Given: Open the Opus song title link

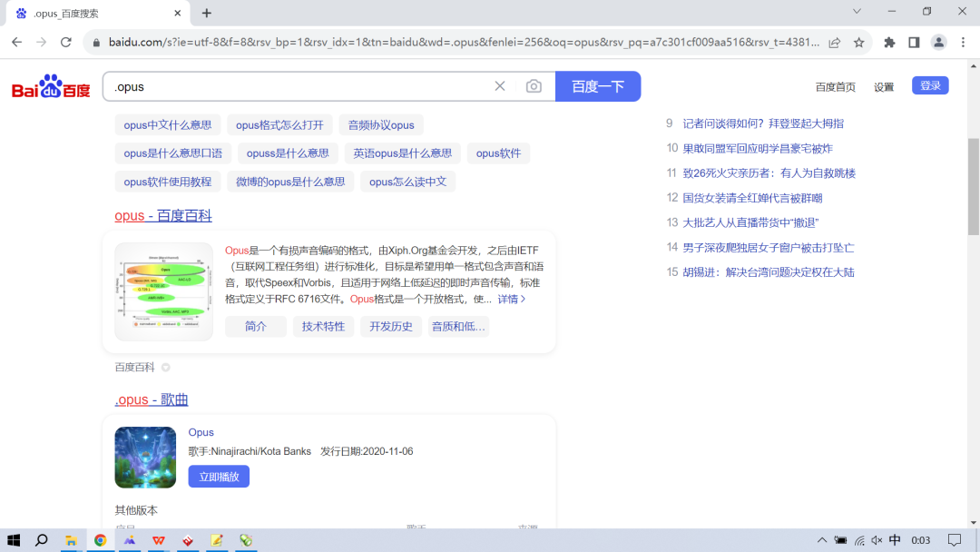Looking at the screenshot, I should pyautogui.click(x=201, y=432).
